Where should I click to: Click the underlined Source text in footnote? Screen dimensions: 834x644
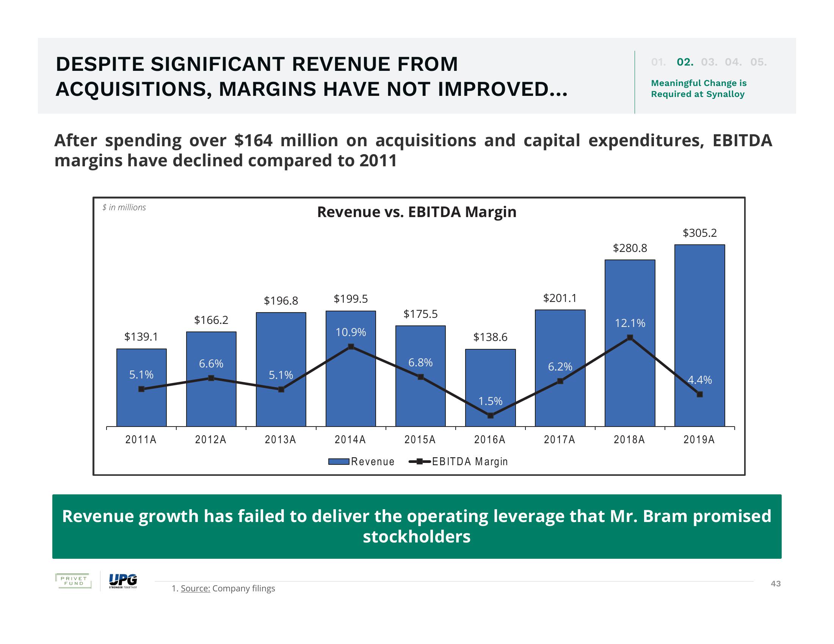(x=195, y=588)
